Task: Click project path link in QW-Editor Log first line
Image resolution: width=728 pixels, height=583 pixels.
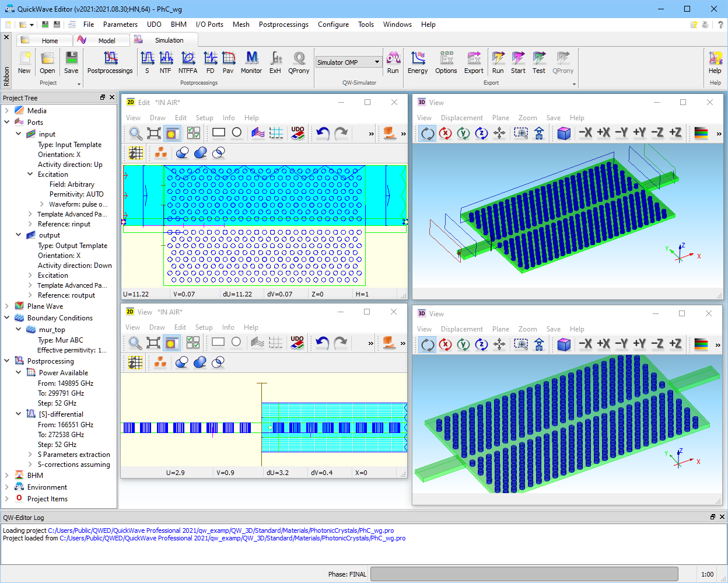Action: 220,530
